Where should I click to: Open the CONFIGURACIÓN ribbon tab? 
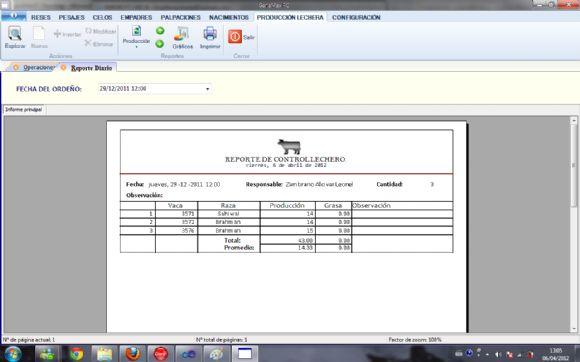tap(356, 17)
